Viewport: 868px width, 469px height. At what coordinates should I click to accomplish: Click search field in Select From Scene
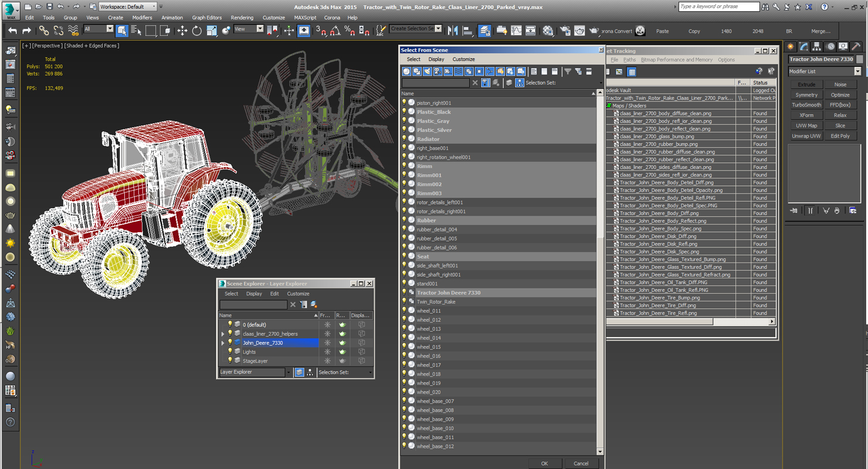pos(435,83)
